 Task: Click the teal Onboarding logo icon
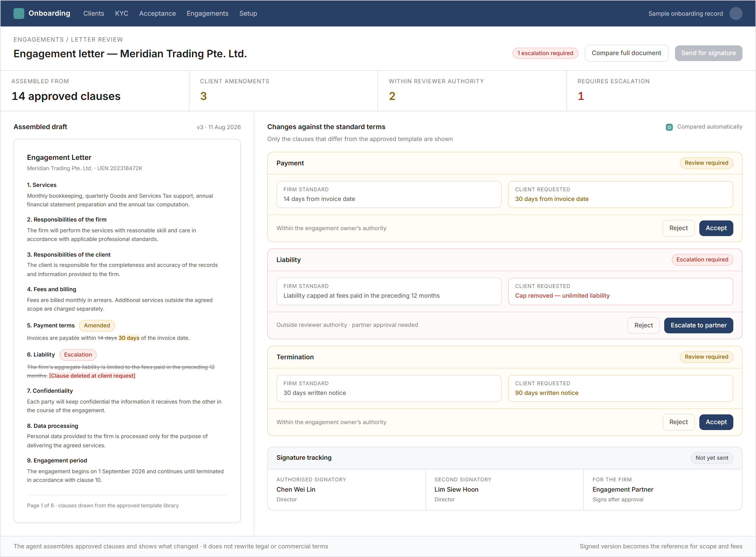tap(19, 14)
